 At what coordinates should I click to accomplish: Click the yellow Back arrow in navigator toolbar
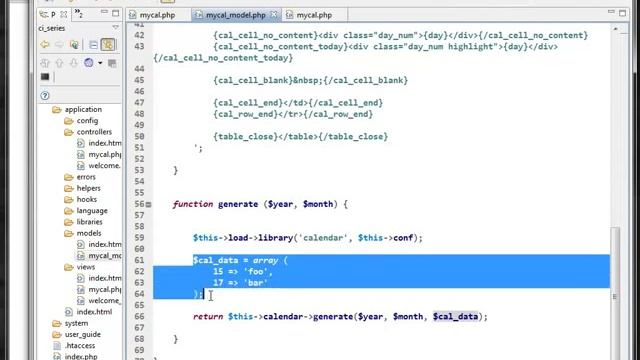(44, 44)
